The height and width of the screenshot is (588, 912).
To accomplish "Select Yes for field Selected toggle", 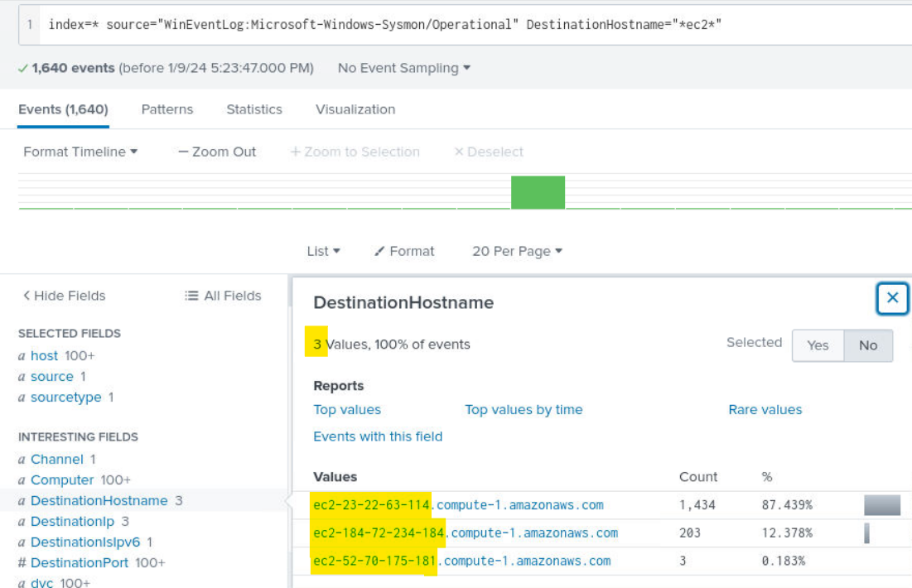I will coord(817,345).
